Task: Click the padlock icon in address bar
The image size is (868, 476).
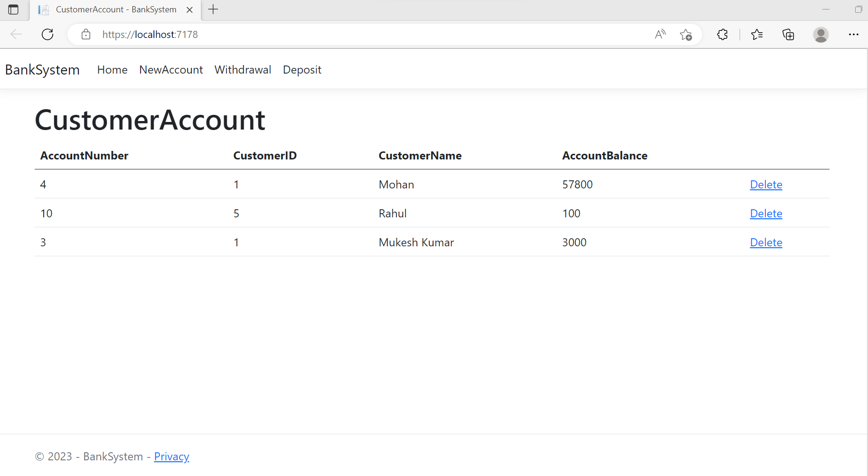Action: 86,34
